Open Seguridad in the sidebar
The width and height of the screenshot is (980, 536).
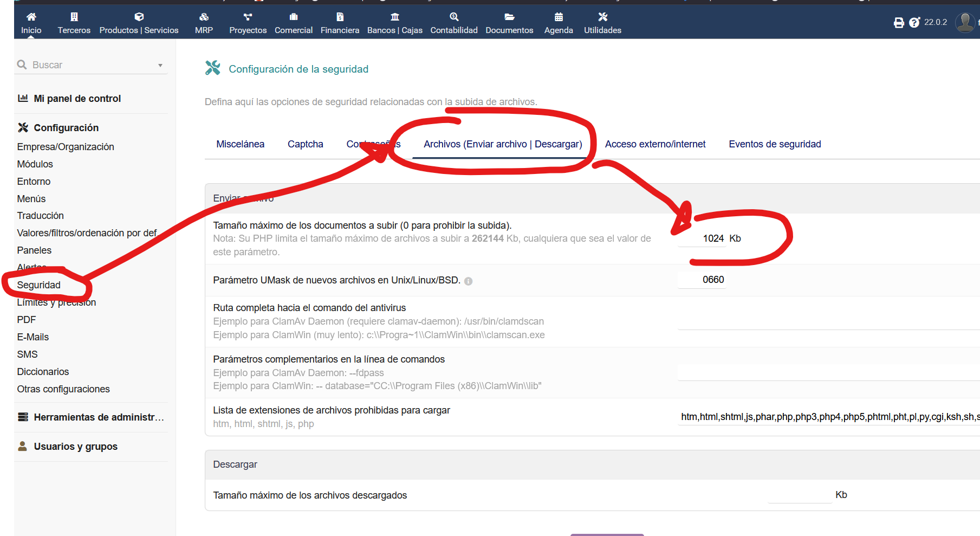coord(39,285)
